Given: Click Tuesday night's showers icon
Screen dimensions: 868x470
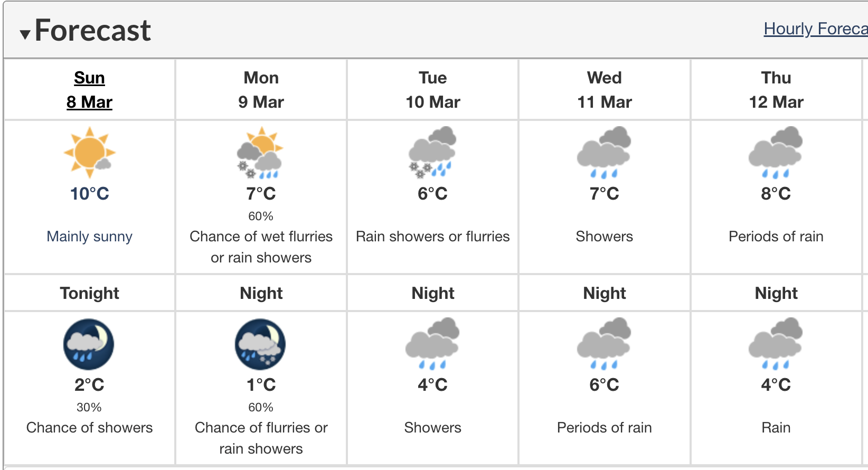Looking at the screenshot, I should pos(432,344).
